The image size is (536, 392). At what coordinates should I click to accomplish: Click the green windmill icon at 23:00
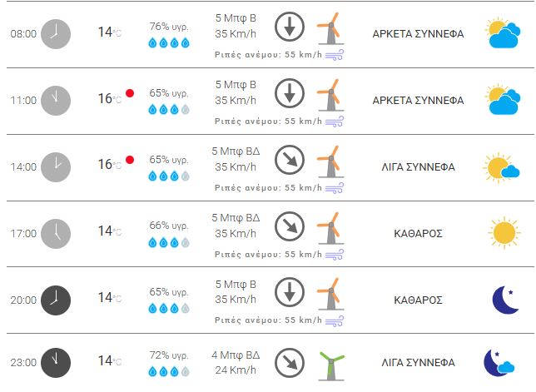pyautogui.click(x=331, y=363)
